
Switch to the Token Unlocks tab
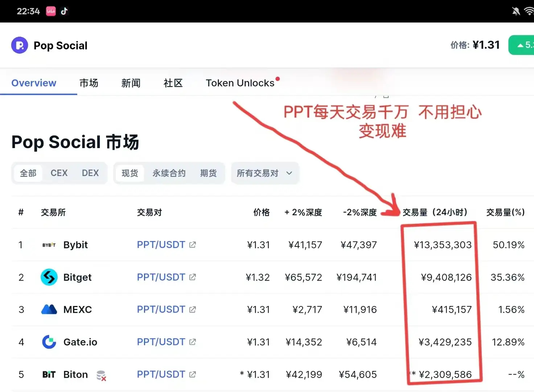point(240,83)
